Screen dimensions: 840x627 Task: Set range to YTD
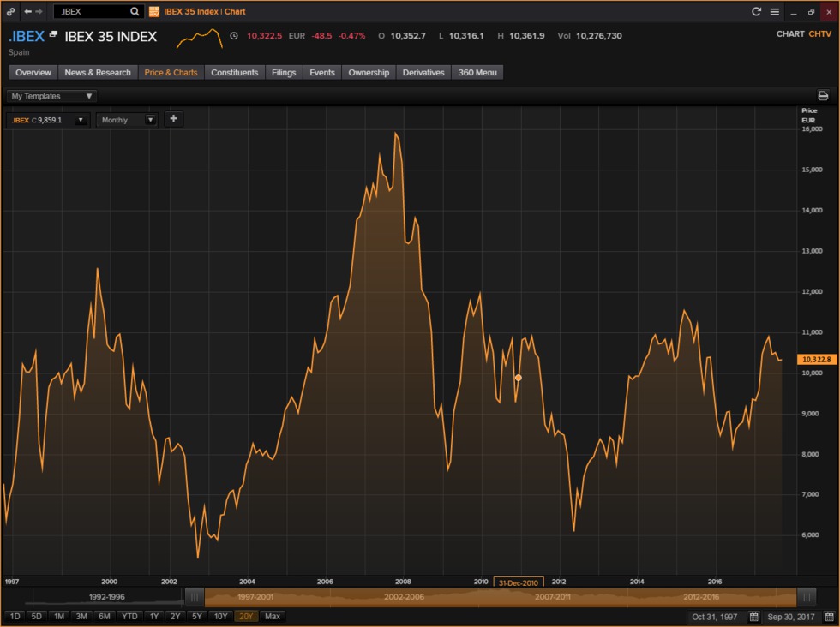click(x=129, y=616)
